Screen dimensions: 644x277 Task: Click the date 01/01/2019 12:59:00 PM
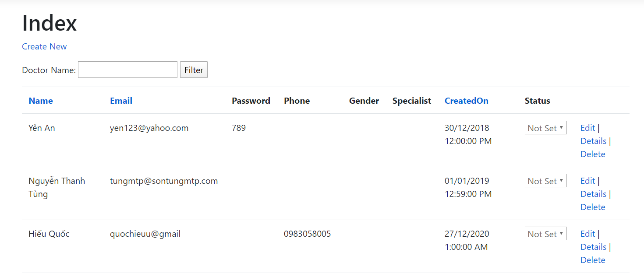click(x=468, y=187)
